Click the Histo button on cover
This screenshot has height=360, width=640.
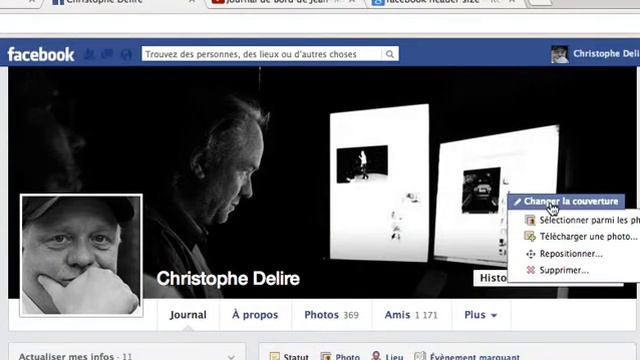tap(491, 278)
